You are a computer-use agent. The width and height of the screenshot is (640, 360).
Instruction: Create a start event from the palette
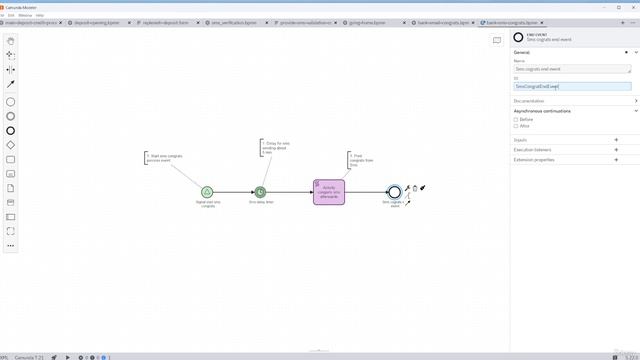pos(11,102)
